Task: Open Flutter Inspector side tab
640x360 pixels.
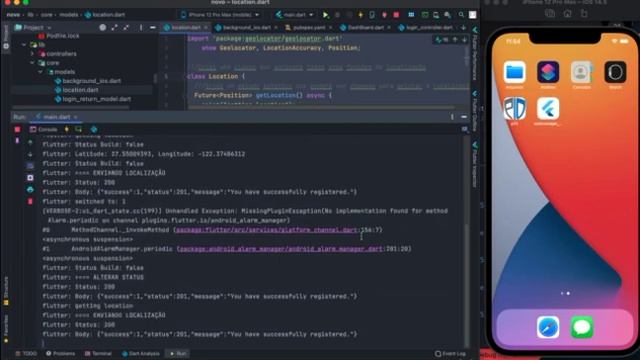Action: [475, 164]
